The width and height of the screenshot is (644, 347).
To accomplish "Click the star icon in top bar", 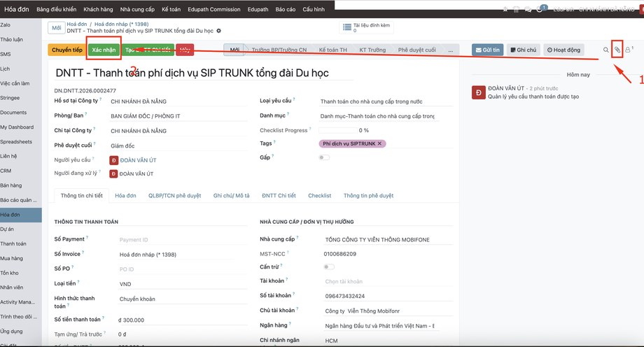I will 505,10.
